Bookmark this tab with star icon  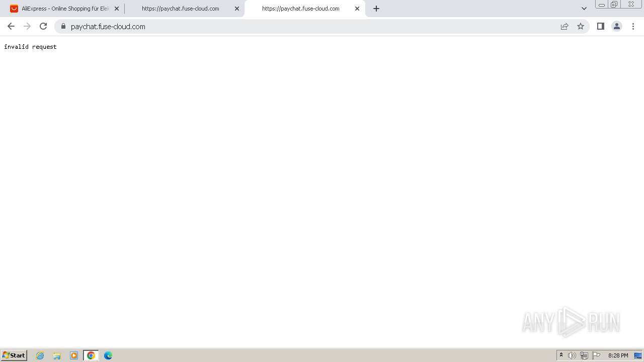(581, 26)
